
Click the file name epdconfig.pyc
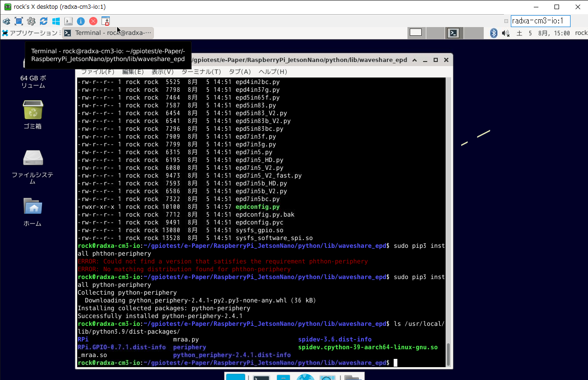click(260, 223)
